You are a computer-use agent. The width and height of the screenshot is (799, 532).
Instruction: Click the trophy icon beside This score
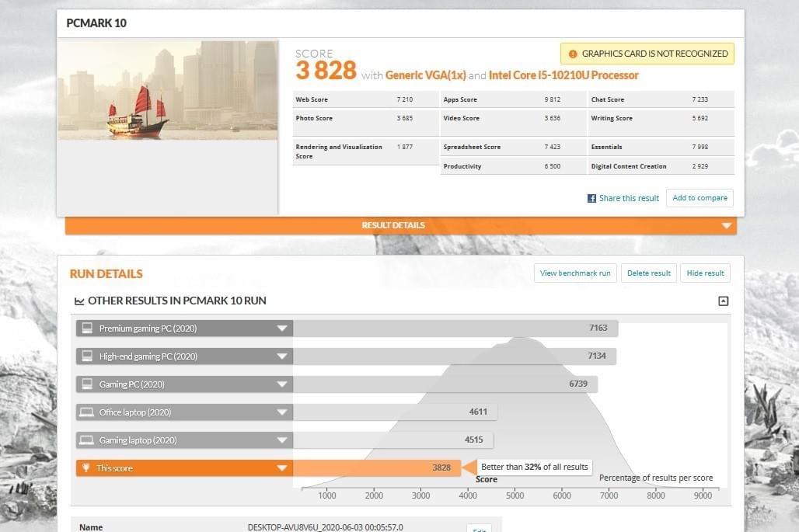[x=86, y=468]
